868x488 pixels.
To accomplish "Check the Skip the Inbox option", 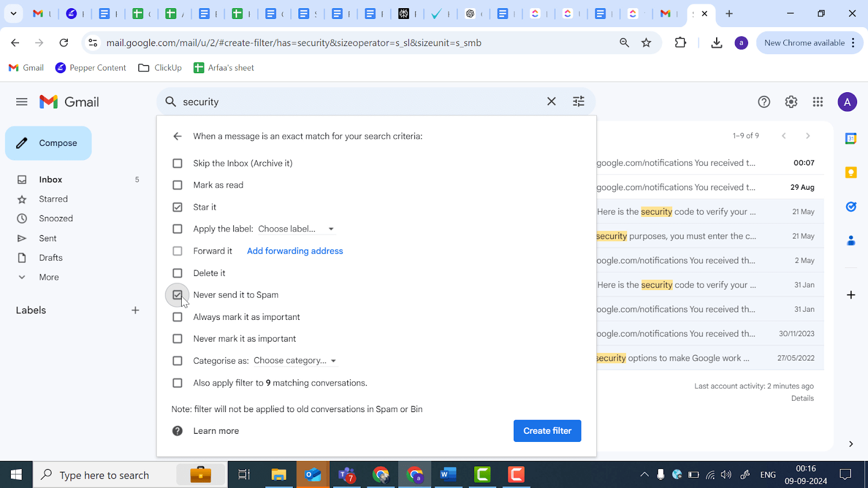I will [177, 163].
